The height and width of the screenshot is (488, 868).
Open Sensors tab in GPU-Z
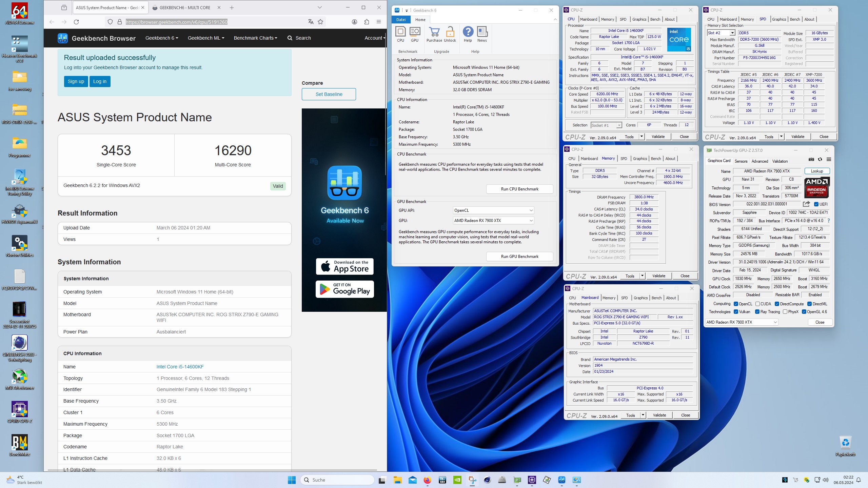741,161
